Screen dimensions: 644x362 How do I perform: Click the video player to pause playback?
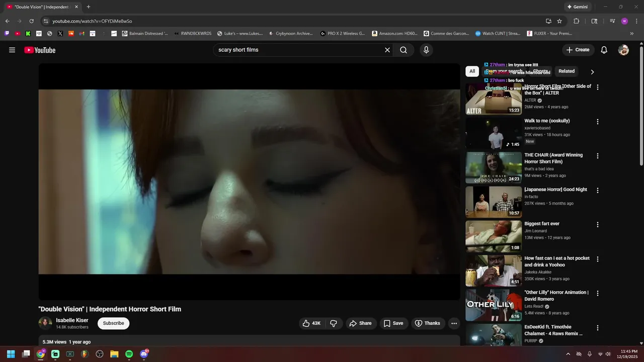pos(249,182)
